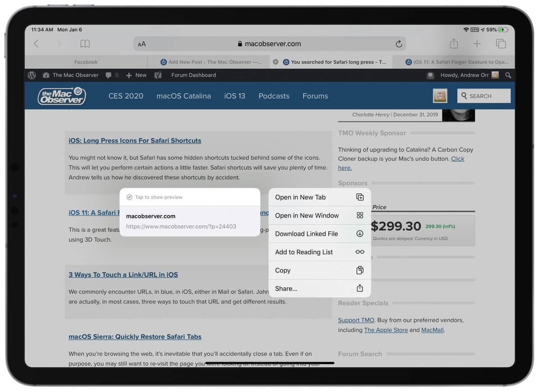Image resolution: width=540 pixels, height=392 pixels.
Task: Choose Open in New Window
Action: click(320, 216)
